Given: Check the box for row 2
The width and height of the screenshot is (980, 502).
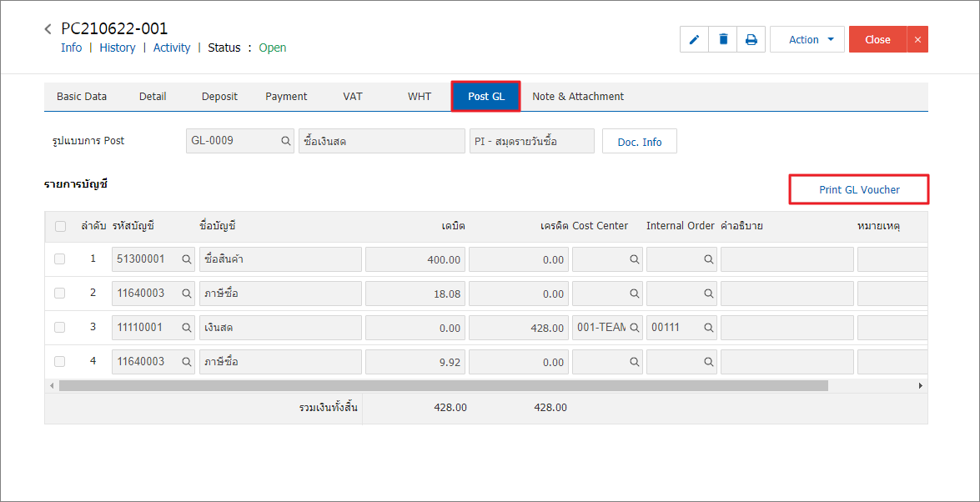Looking at the screenshot, I should click(x=59, y=293).
